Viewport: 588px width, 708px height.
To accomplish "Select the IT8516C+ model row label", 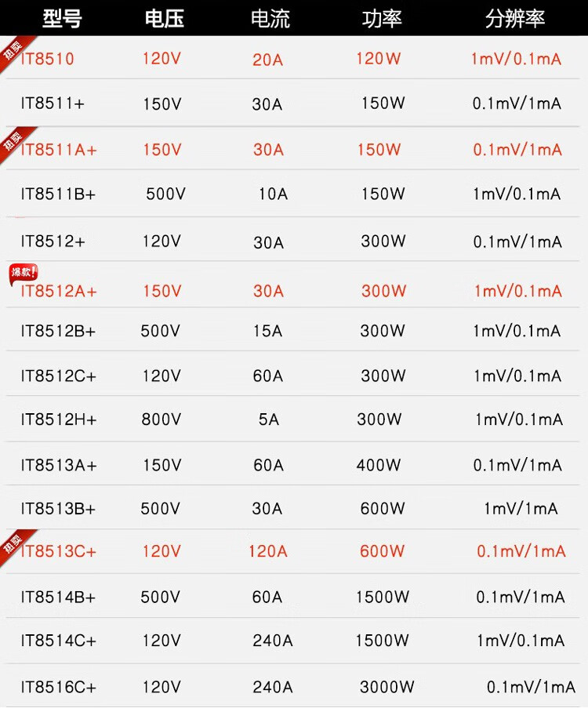I will [59, 688].
